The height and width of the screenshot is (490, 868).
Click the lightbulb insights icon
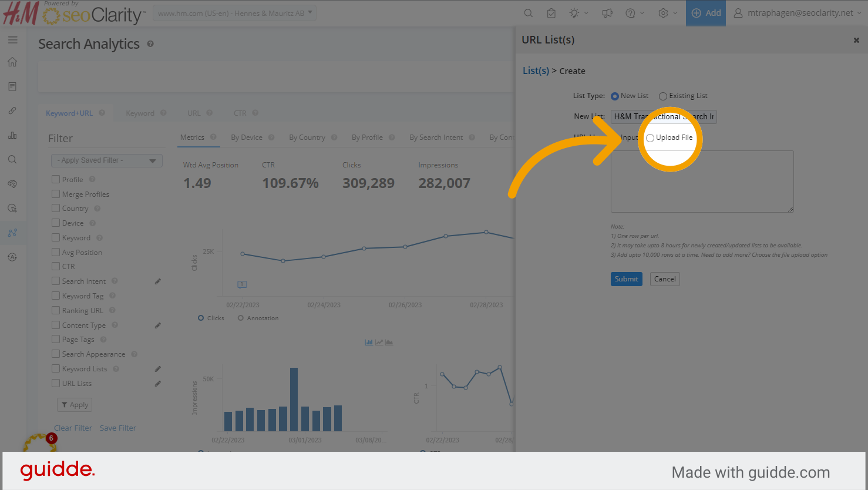[574, 13]
